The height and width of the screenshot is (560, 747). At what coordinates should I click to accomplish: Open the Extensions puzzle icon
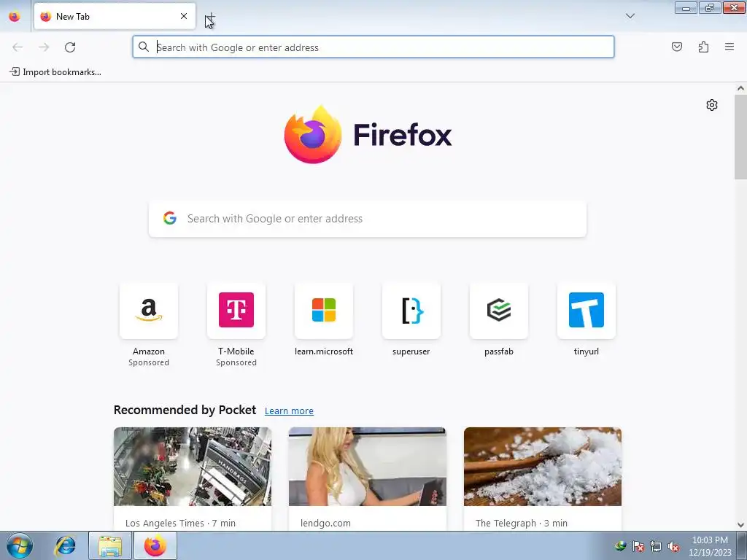point(703,47)
